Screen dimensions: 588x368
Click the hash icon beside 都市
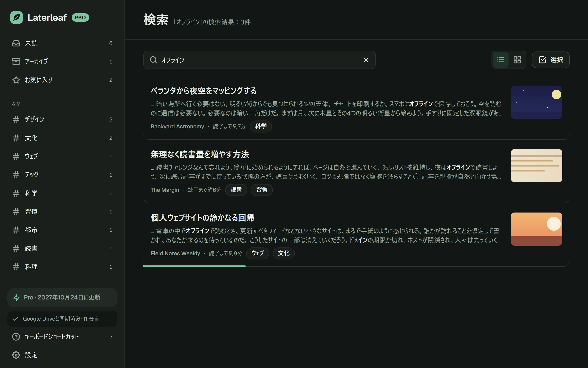click(16, 230)
